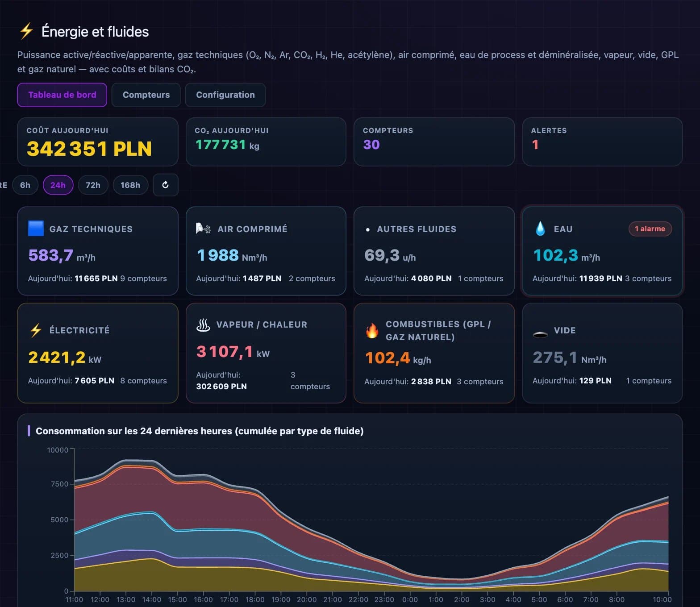Refresh data with the reload icon

click(166, 185)
